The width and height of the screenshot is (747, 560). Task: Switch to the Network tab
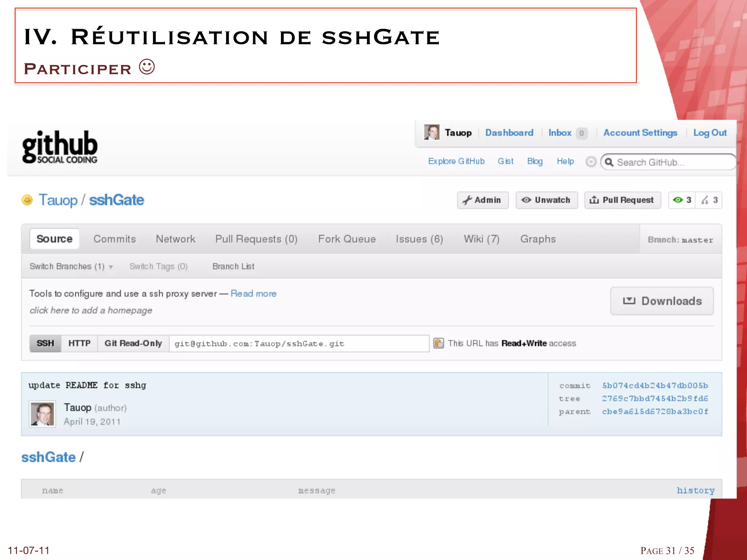[175, 239]
